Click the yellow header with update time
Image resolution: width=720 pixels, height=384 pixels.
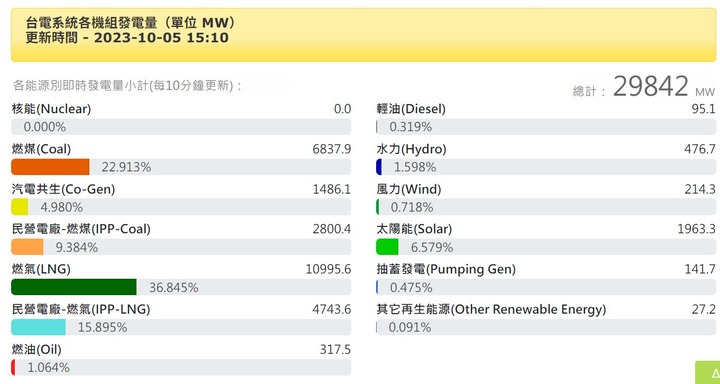364,35
